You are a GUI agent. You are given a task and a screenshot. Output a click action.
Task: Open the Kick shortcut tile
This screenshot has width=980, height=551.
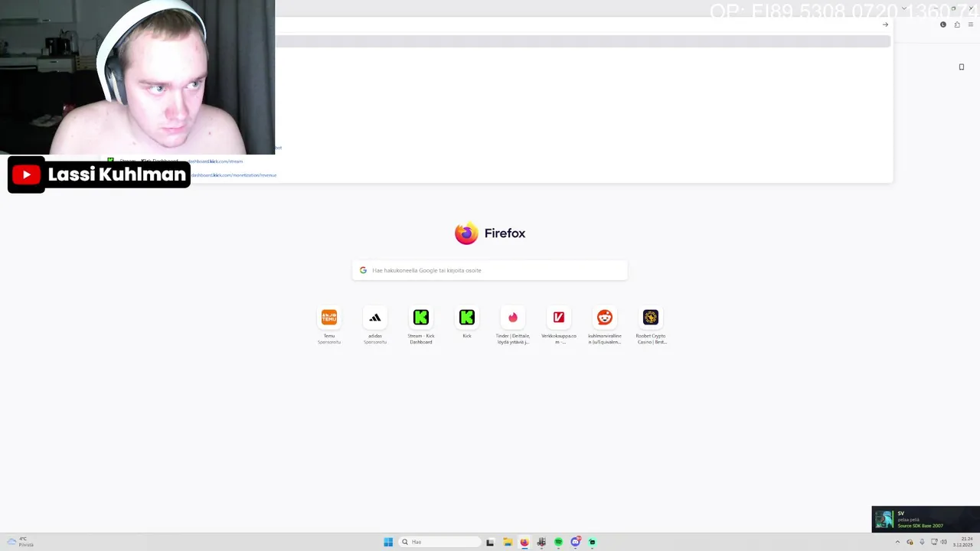point(467,318)
